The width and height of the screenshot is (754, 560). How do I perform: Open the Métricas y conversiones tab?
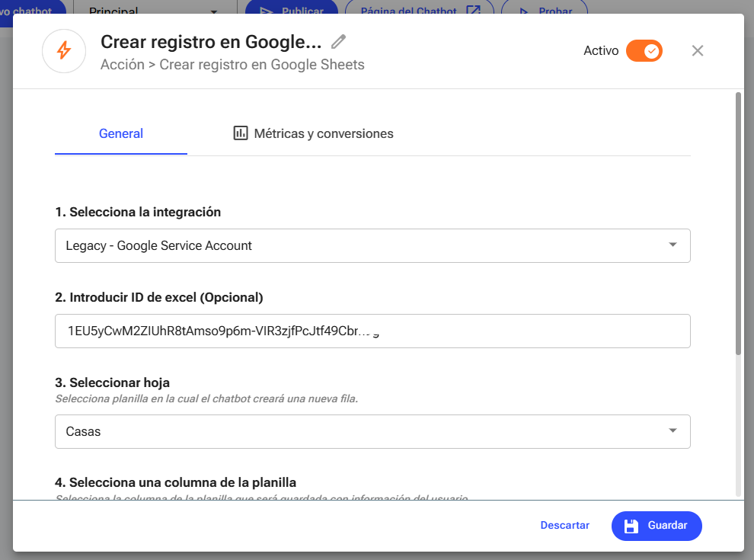pyautogui.click(x=313, y=133)
